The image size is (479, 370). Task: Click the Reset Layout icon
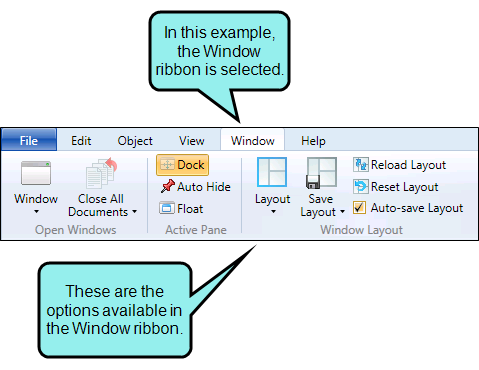(x=360, y=187)
